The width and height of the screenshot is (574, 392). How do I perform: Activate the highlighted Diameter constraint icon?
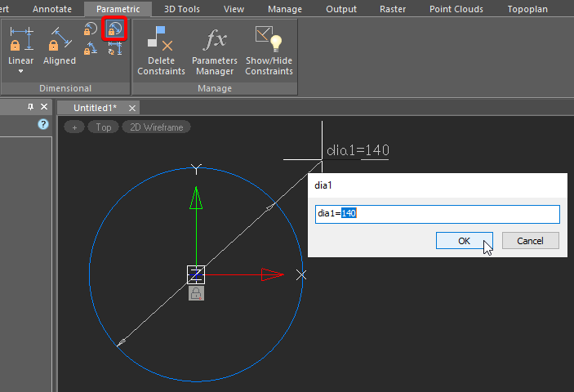tap(115, 30)
